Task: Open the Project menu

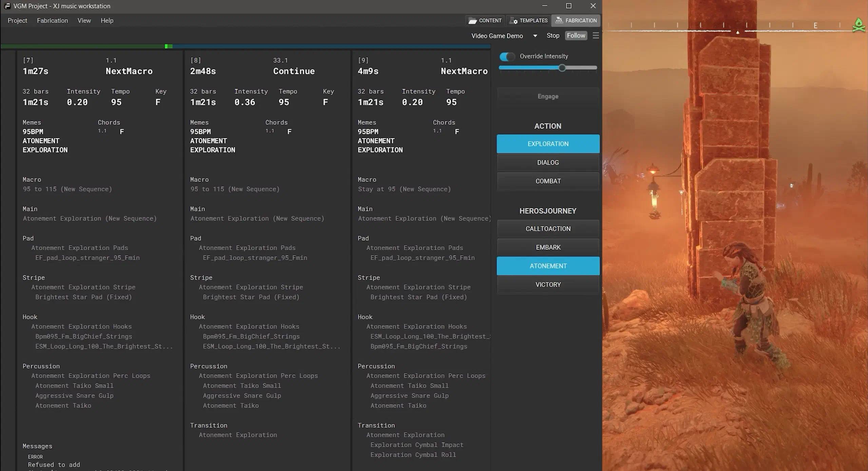Action: coord(17,21)
